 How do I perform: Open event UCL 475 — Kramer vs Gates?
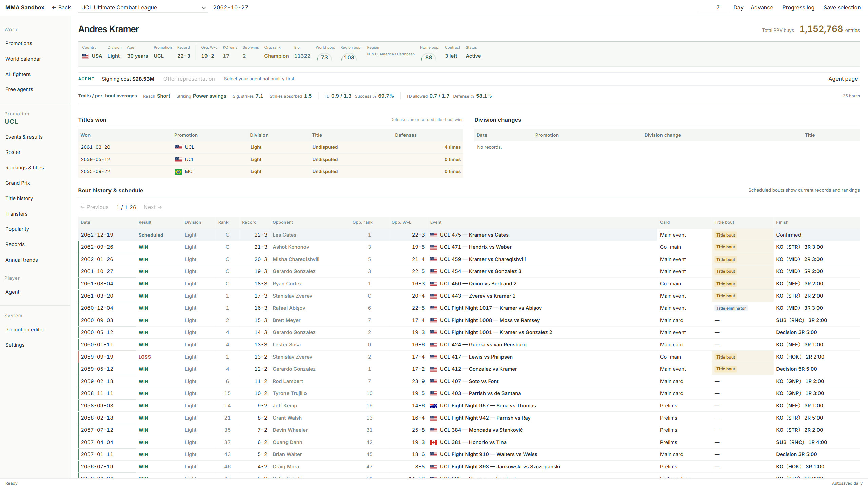click(x=474, y=235)
